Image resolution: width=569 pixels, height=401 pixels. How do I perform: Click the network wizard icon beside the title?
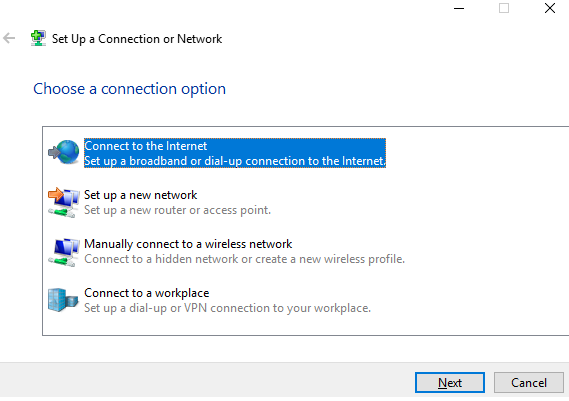click(x=38, y=38)
